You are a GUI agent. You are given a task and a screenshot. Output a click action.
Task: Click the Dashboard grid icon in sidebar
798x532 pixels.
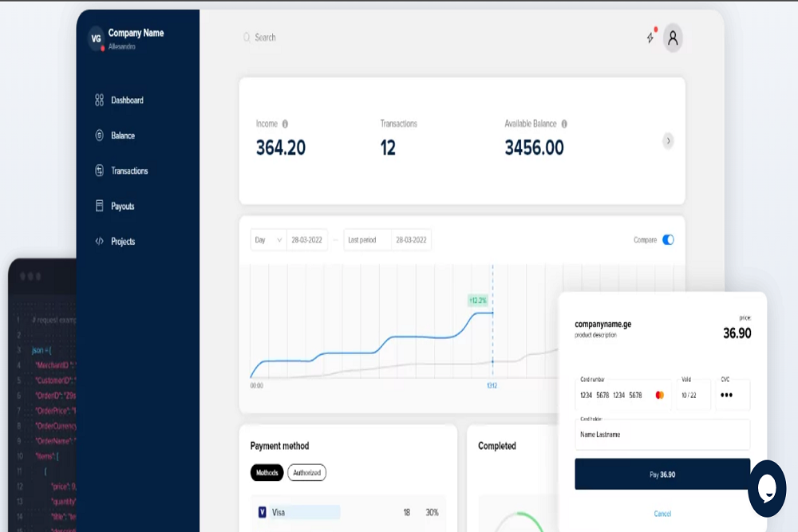click(100, 100)
